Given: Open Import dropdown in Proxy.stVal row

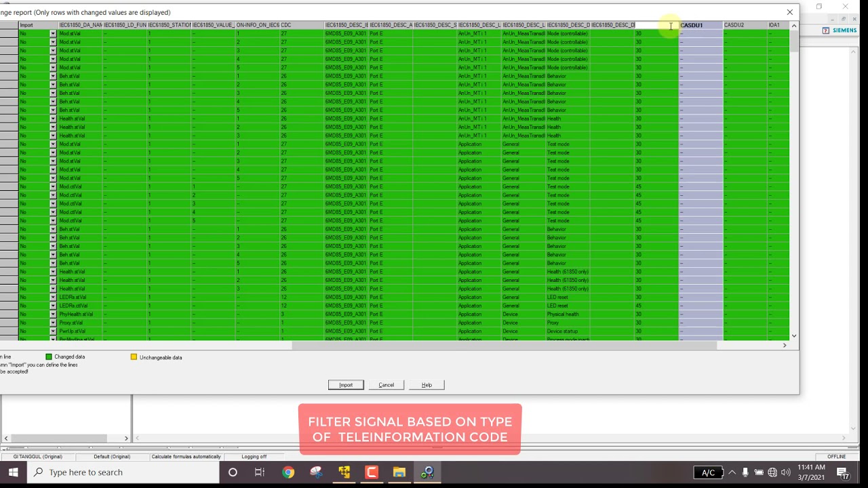Looking at the screenshot, I should [53, 323].
